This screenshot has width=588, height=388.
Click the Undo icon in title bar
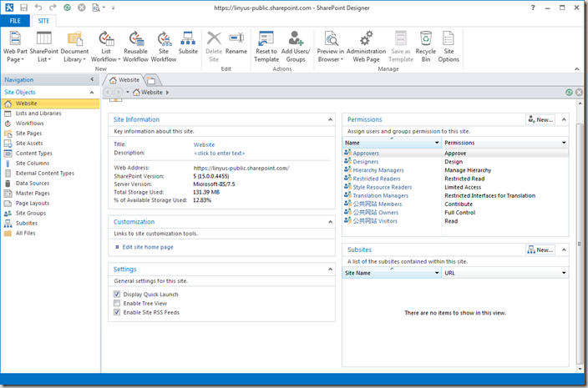38,8
